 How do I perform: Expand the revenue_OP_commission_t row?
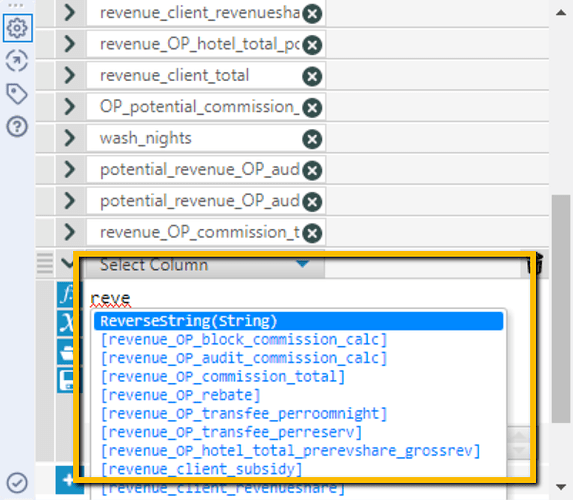click(x=69, y=232)
